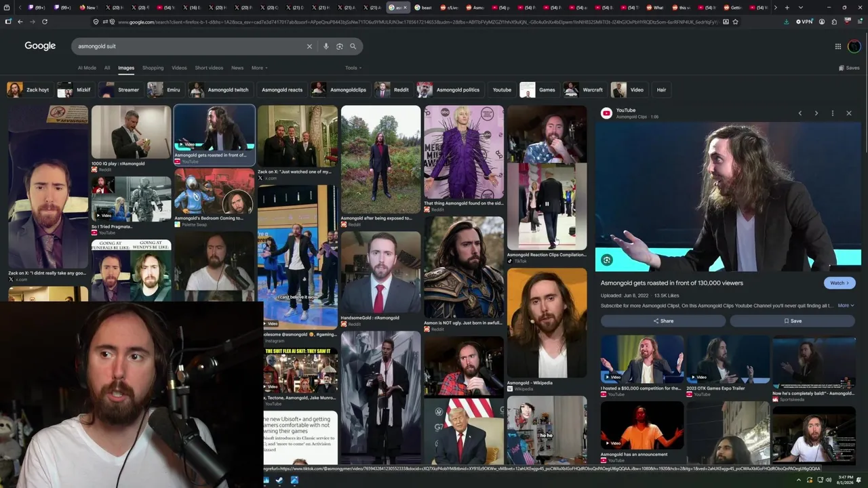
Task: Go forward in browser history
Action: click(32, 22)
